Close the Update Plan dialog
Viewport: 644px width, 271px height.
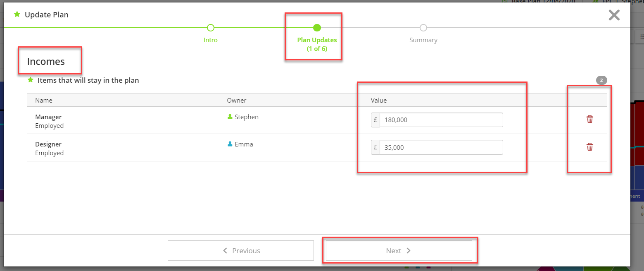click(614, 15)
